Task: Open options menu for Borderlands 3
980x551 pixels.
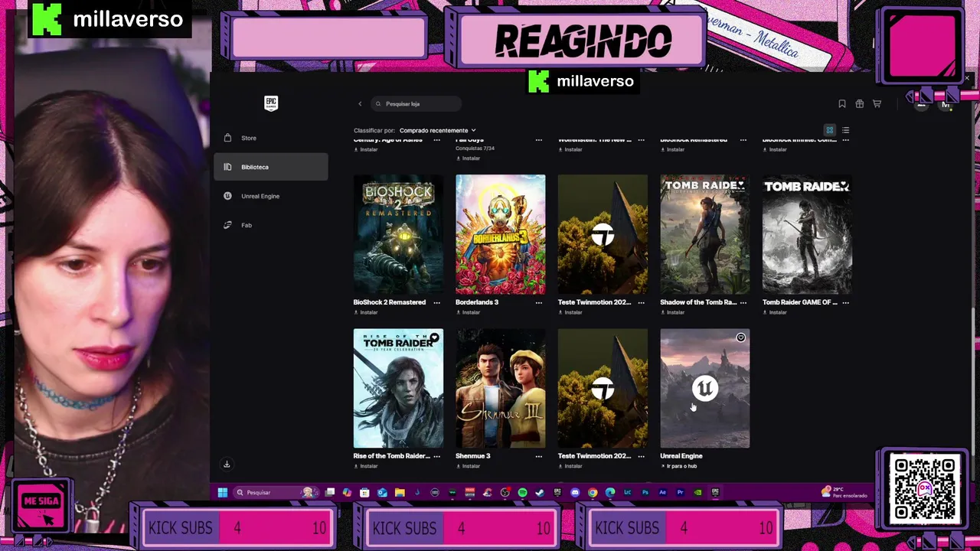Action: tap(539, 302)
